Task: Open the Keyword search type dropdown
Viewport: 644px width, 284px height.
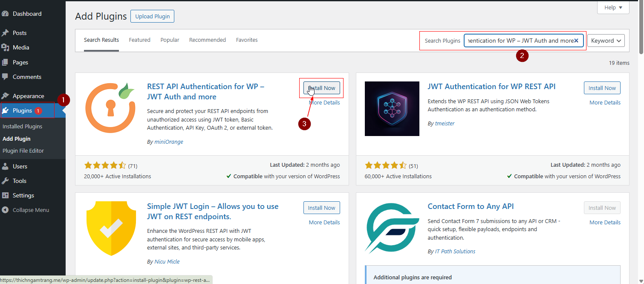Action: click(606, 41)
